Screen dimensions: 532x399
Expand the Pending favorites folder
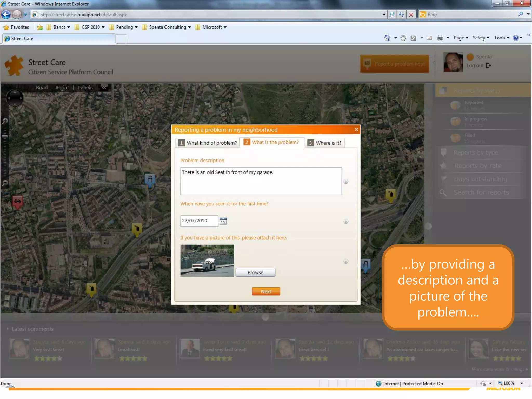click(x=123, y=27)
